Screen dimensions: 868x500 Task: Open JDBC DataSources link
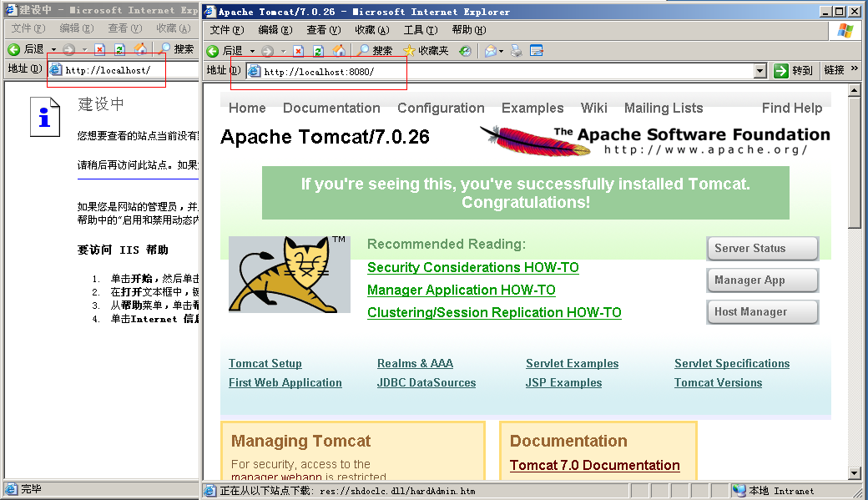426,382
